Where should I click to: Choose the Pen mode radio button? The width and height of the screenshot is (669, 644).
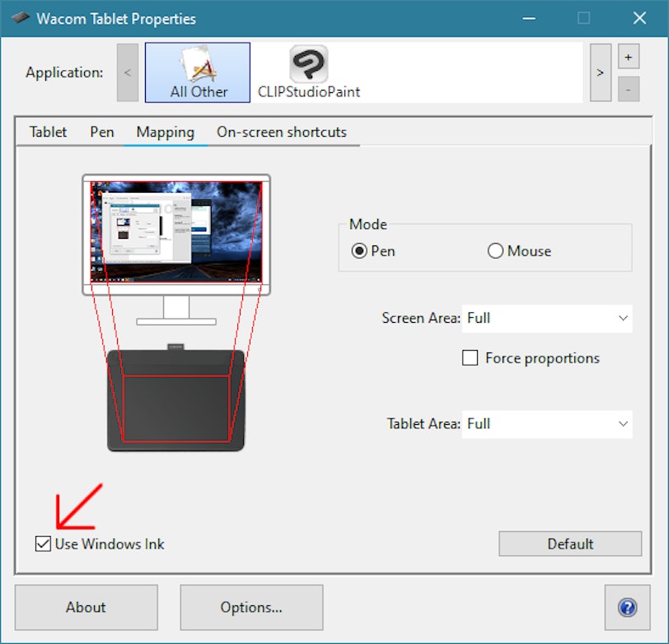(359, 251)
